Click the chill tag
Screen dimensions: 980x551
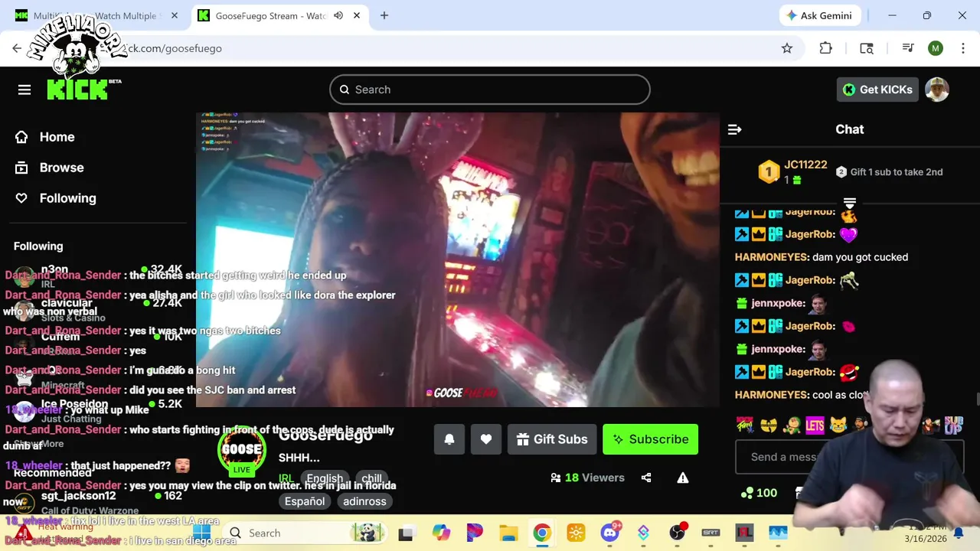pos(371,478)
